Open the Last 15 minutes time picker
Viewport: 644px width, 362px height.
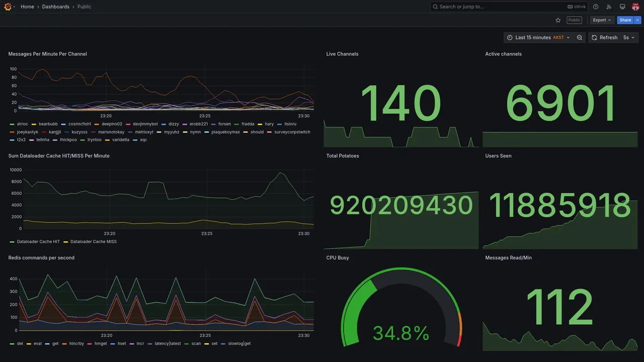538,38
